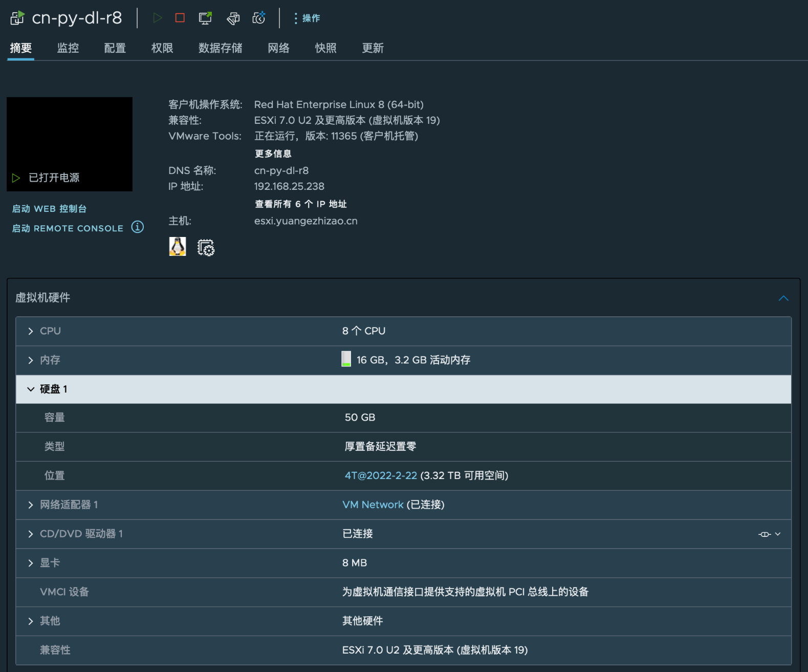This screenshot has height=672, width=808.
Task: Collapse the 硬盘 1 row
Action: [x=31, y=389]
